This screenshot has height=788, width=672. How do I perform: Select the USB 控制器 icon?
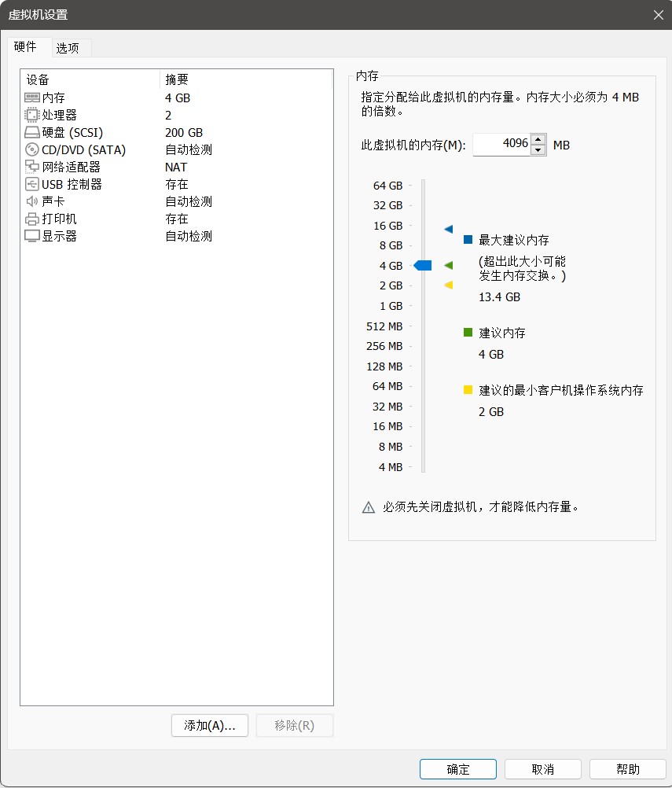point(32,185)
